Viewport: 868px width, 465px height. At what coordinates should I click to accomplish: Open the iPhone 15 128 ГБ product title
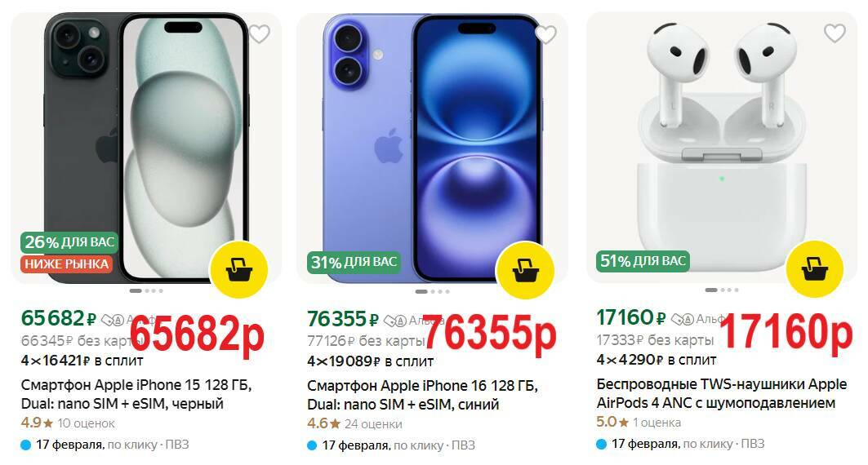136,394
